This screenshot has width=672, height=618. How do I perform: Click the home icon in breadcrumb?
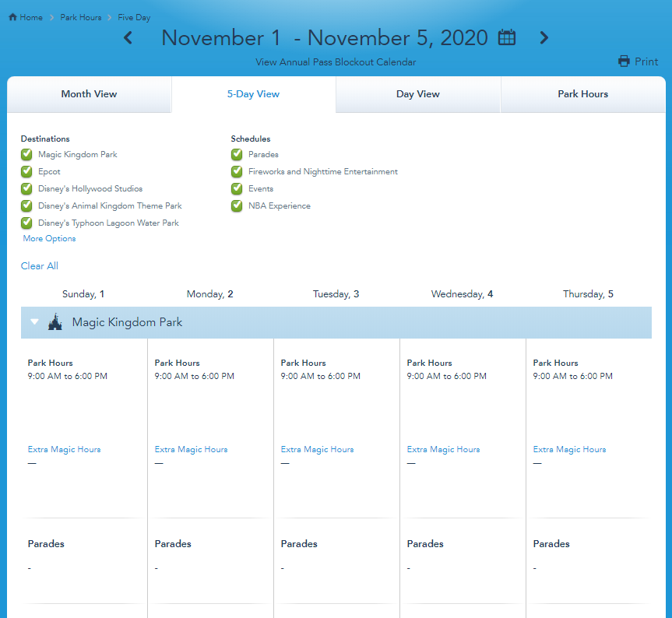click(12, 17)
